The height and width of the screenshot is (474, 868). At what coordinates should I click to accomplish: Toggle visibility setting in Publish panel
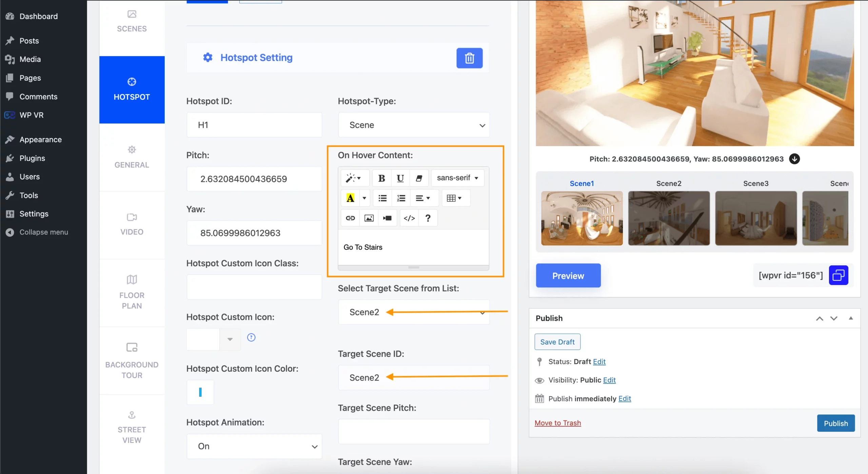coord(609,380)
